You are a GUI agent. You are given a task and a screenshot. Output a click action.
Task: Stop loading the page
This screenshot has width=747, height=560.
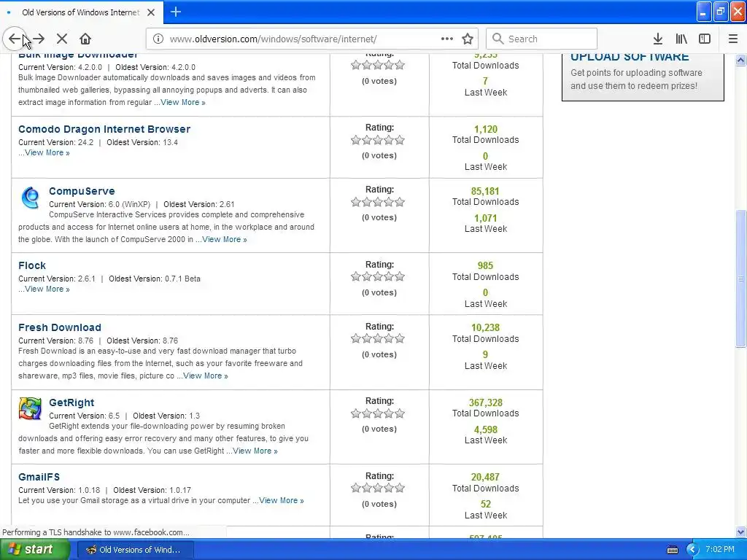click(62, 39)
